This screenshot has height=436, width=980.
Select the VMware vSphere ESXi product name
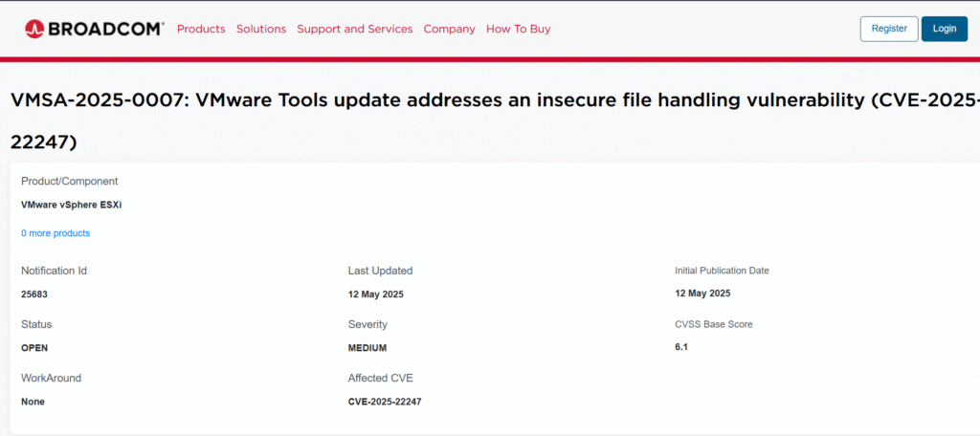tap(71, 205)
